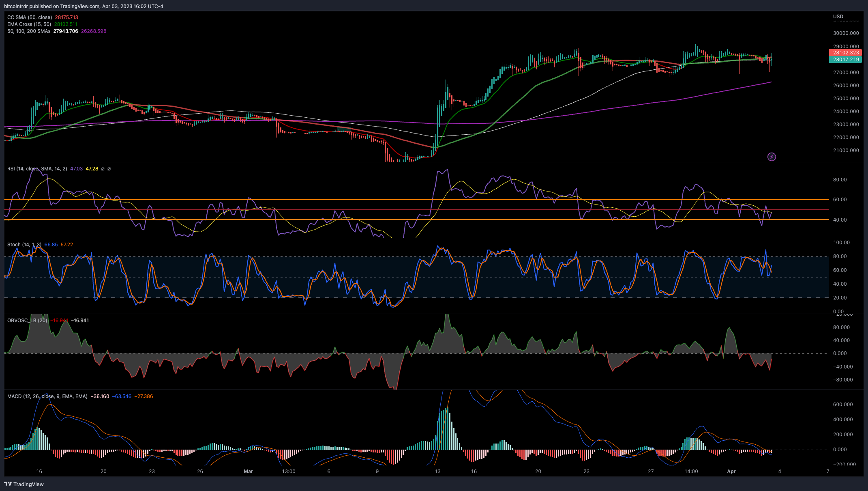The image size is (868, 491).
Task: Click the CC SMA value 28175.713
Action: click(66, 17)
